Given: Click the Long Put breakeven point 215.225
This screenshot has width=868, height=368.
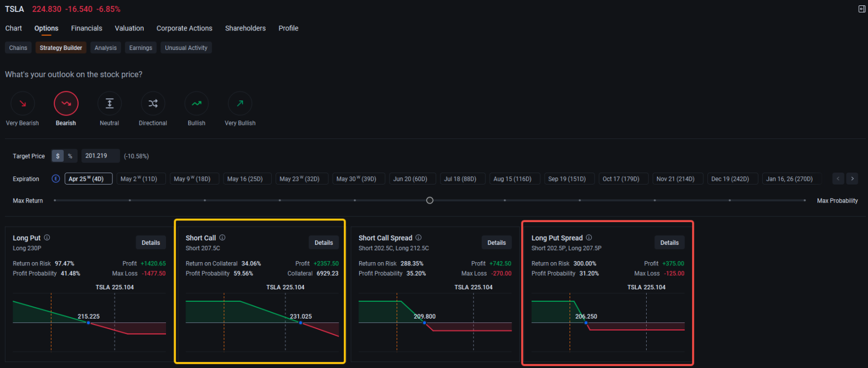Looking at the screenshot, I should [x=88, y=323].
